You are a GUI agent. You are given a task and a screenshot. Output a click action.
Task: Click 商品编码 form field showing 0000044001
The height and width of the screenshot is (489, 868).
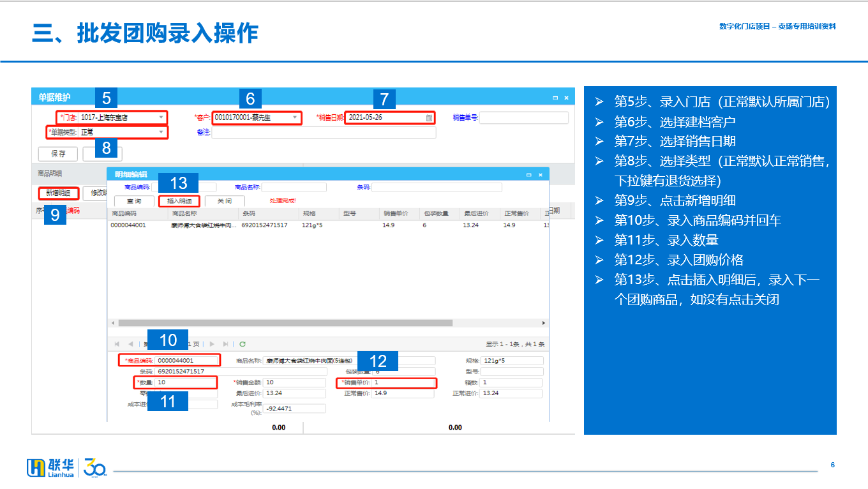click(188, 360)
